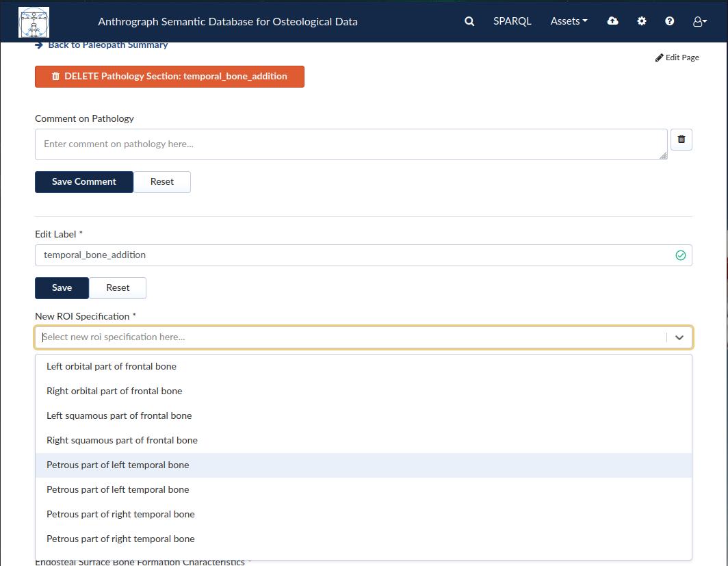The image size is (728, 566).
Task: Click the green checkmark in the label field
Action: tap(681, 255)
